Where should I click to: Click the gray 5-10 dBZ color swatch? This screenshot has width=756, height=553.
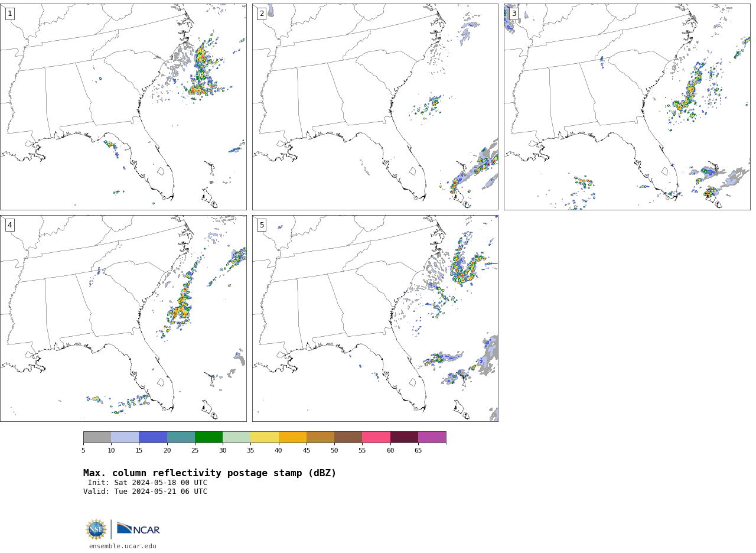[97, 437]
